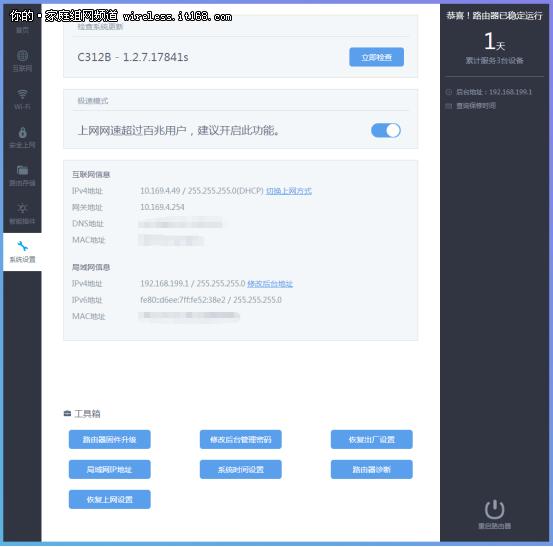The width and height of the screenshot is (553, 547).
Task: Click the 查询保修时间 link text
Action: 476,106
